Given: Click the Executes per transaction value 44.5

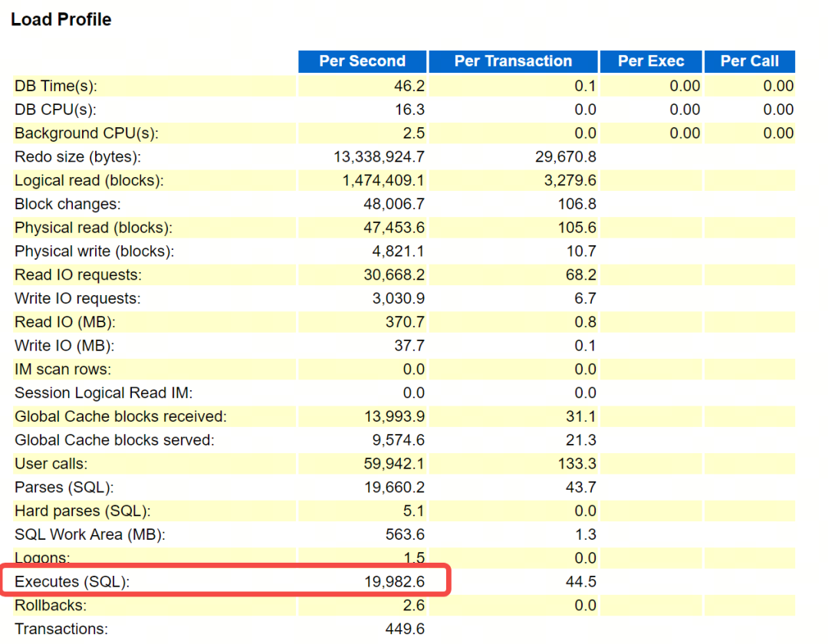Looking at the screenshot, I should coord(581,582).
